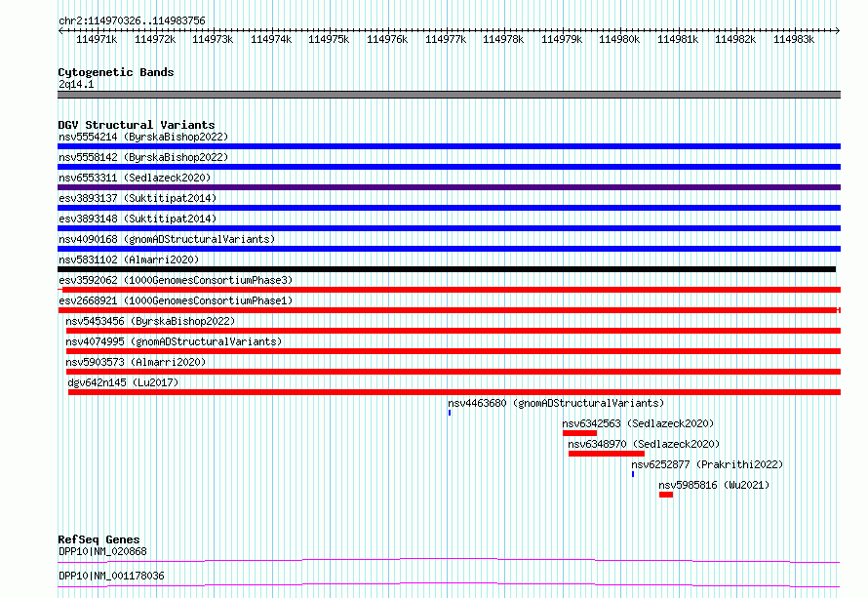
Task: Click the 2q14.1 band label
Action: (x=76, y=84)
